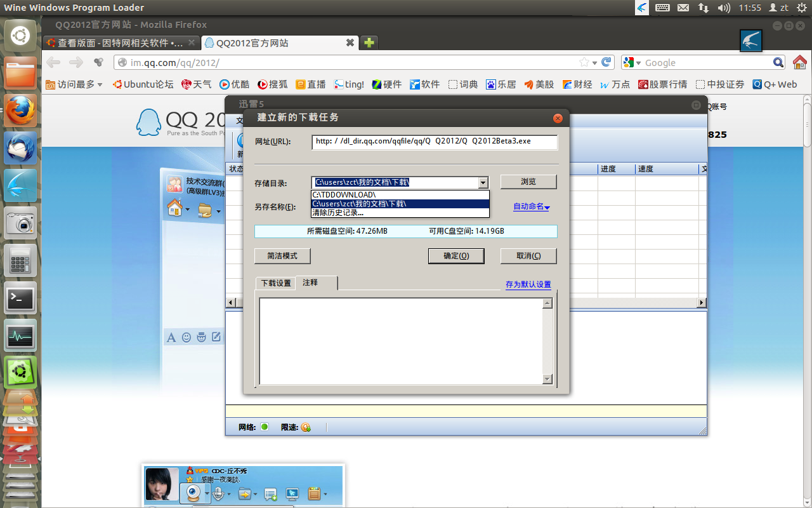This screenshot has height=508, width=812.
Task: Click 浏览 browse button
Action: [x=528, y=182]
